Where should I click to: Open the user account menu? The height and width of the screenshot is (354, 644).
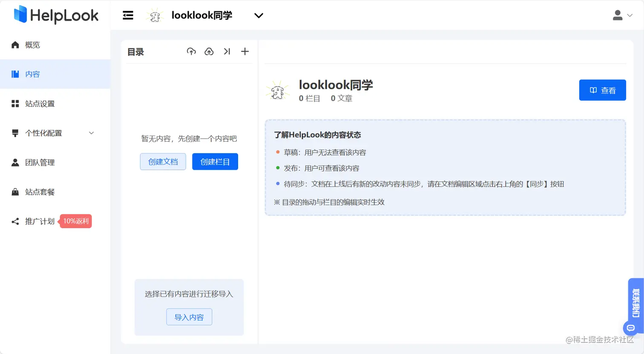(622, 15)
